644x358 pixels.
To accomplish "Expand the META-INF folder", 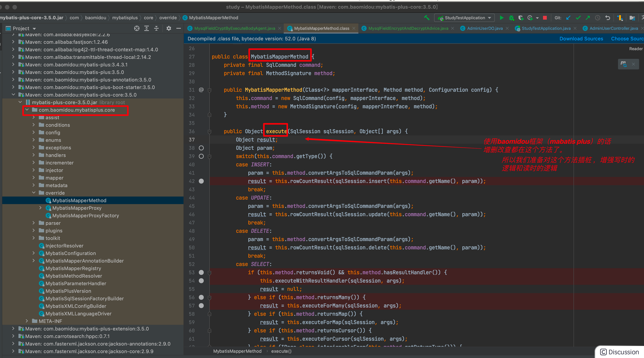I will tap(27, 321).
